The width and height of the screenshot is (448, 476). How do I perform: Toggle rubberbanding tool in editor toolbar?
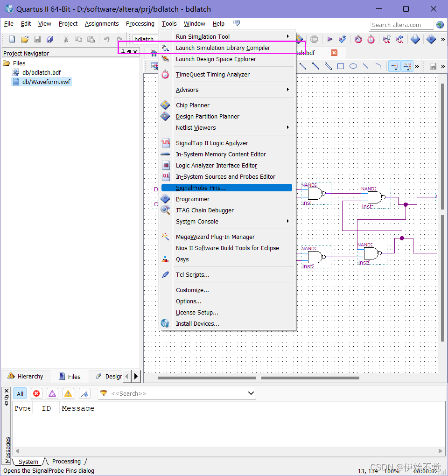pos(407,66)
